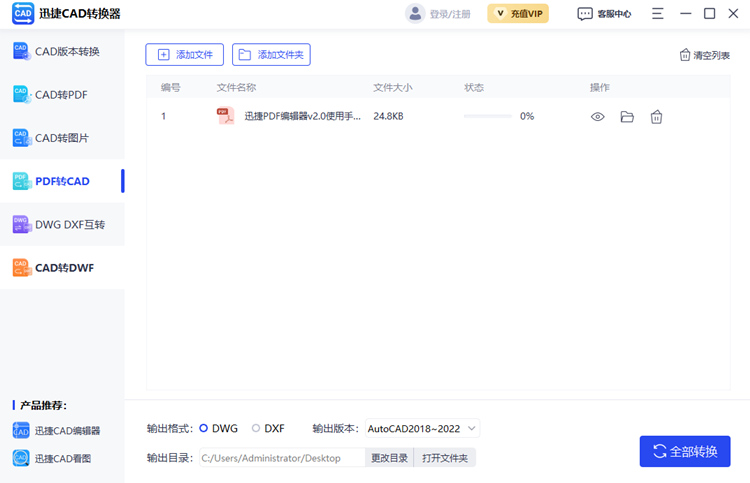Click the 充值VIP button
The image size is (750, 483).
pos(518,13)
